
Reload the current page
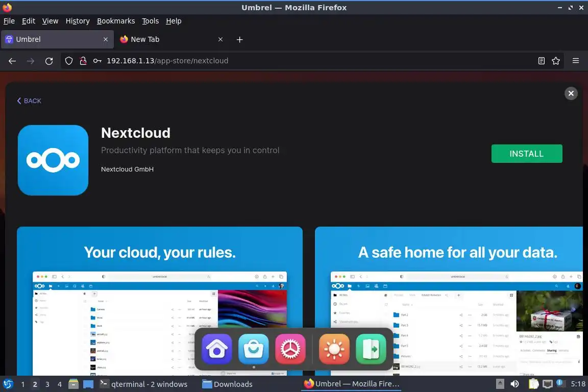click(49, 61)
